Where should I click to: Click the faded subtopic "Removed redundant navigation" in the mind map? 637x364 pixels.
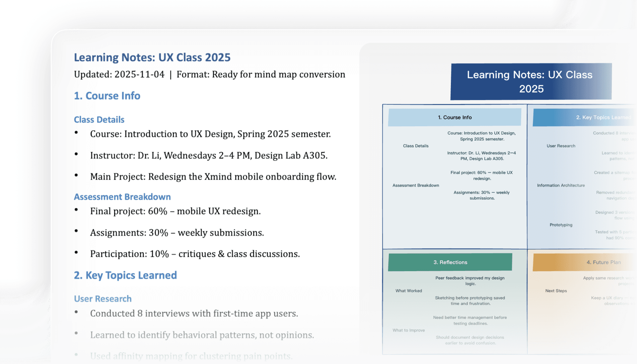[616, 195]
